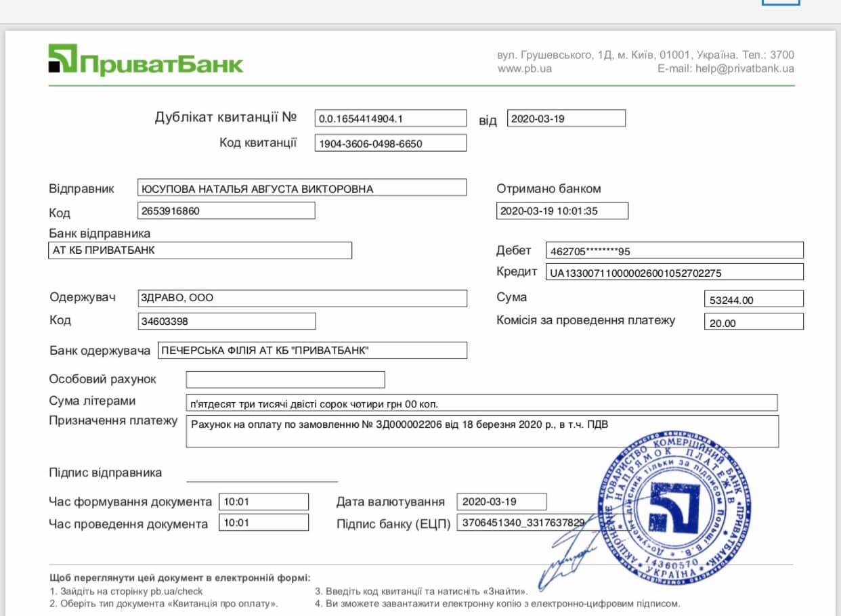Image resolution: width=841 pixels, height=616 pixels.
Task: Click the payment purpose Рахунок на оплату field
Action: tap(482, 431)
